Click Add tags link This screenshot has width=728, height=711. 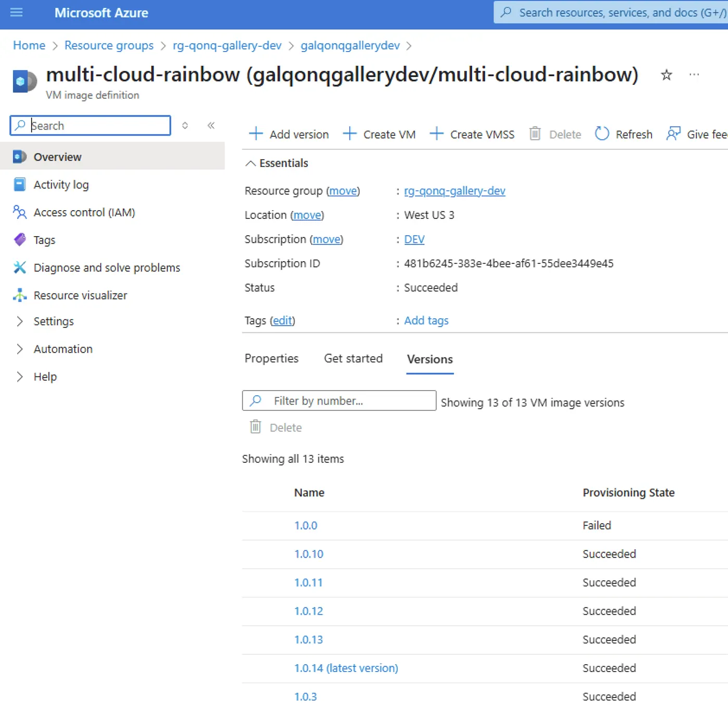point(426,320)
